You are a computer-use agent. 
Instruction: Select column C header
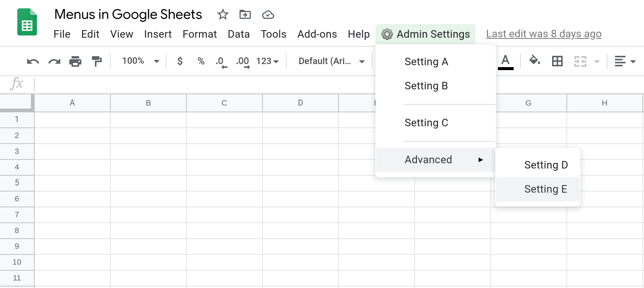click(x=224, y=103)
